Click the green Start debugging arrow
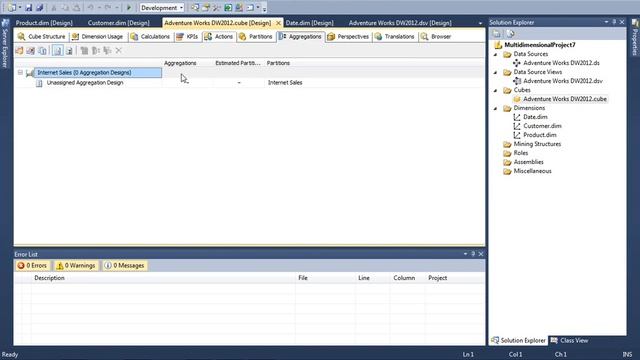The height and width of the screenshot is (360, 640). [129, 8]
